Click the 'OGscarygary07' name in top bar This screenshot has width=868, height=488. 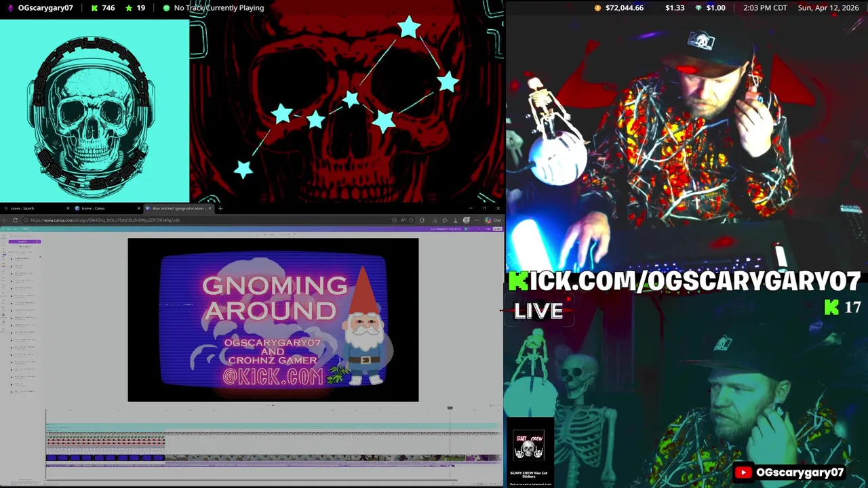[45, 8]
